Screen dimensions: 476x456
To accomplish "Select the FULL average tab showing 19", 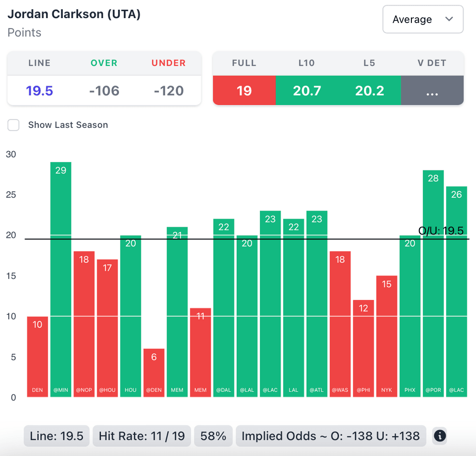I will 244,91.
